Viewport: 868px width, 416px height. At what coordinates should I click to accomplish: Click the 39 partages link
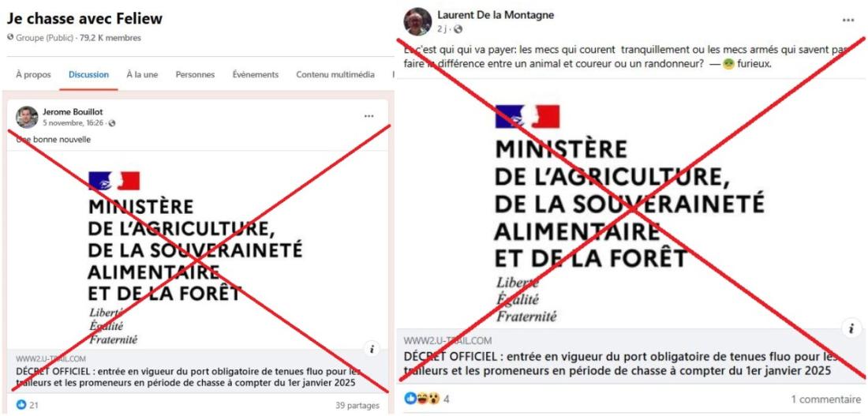pos(357,406)
